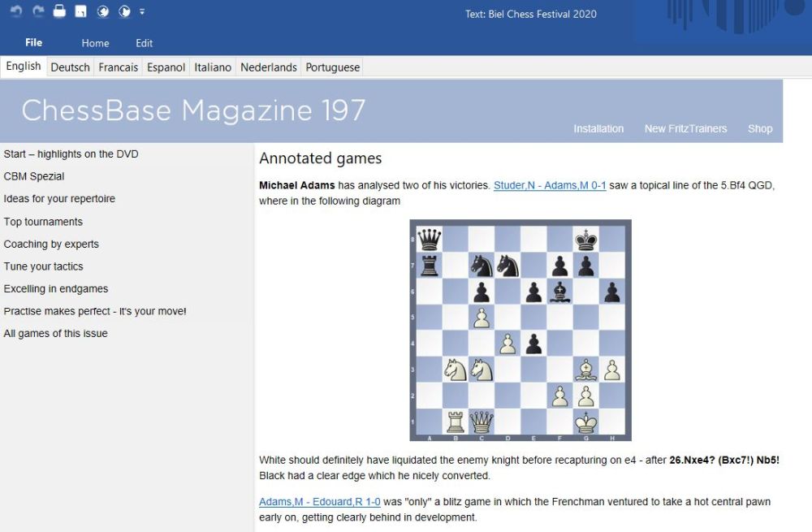Select Excelling in endgames in sidebar

(x=55, y=288)
